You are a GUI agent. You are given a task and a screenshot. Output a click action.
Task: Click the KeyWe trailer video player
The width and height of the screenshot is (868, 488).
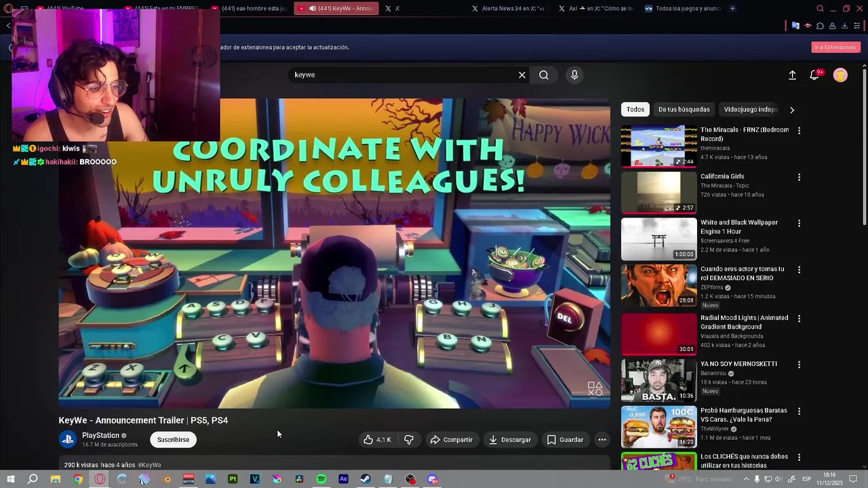[334, 253]
